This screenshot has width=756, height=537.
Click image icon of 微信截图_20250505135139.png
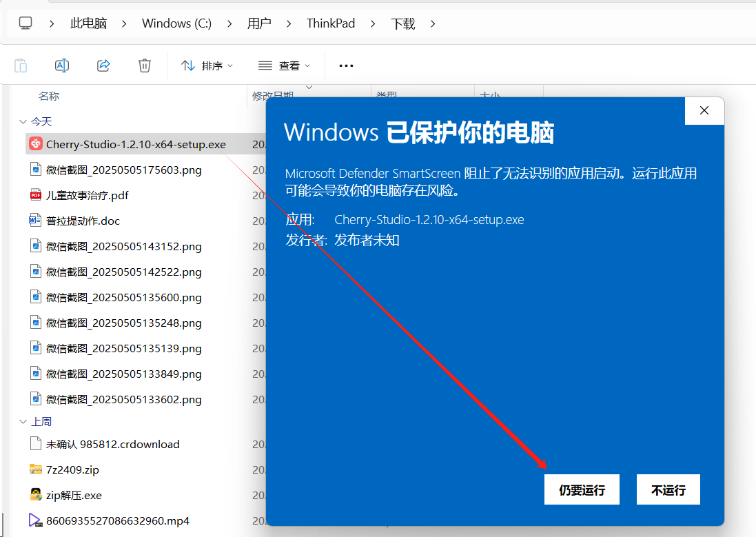(36, 348)
